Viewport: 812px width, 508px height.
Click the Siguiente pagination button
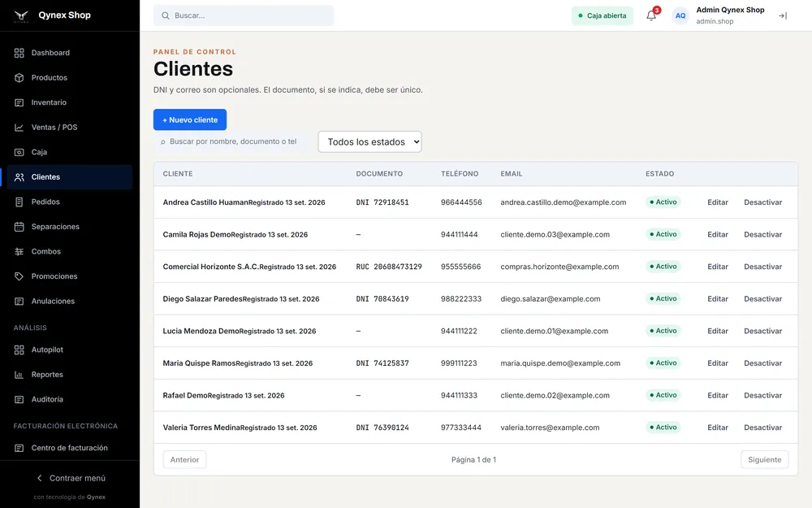(x=764, y=460)
